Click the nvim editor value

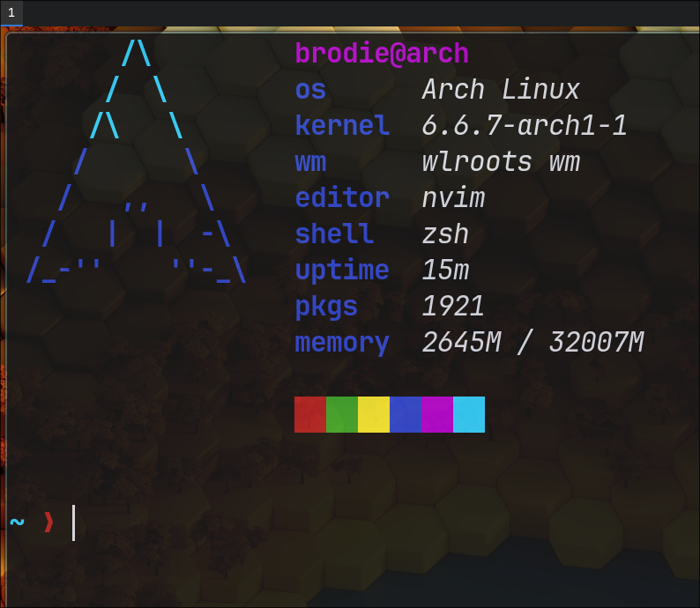tap(453, 198)
